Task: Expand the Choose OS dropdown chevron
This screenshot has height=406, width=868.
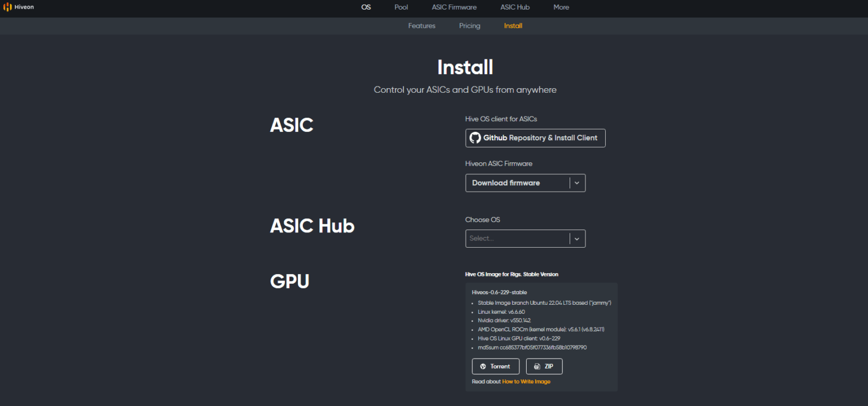Action: click(577, 239)
